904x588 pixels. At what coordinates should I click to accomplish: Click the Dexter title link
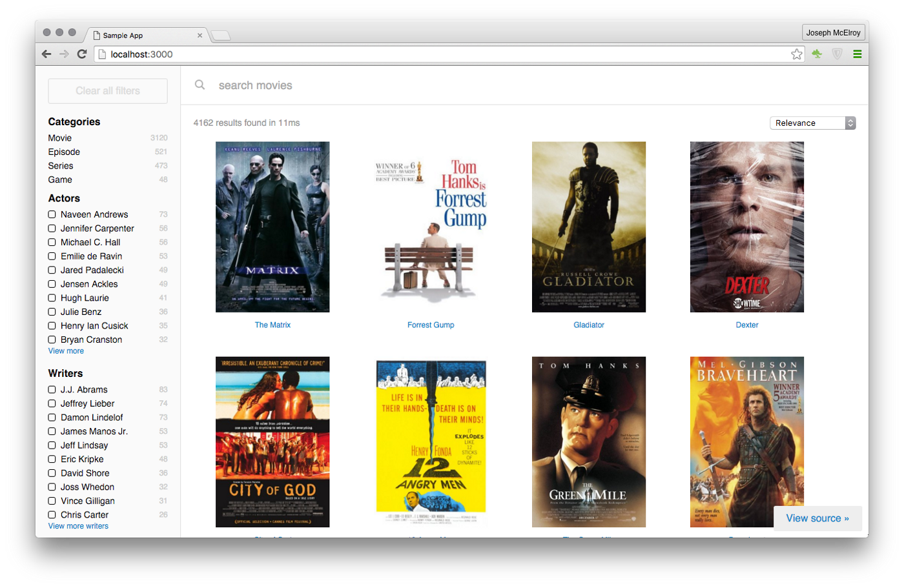747,325
